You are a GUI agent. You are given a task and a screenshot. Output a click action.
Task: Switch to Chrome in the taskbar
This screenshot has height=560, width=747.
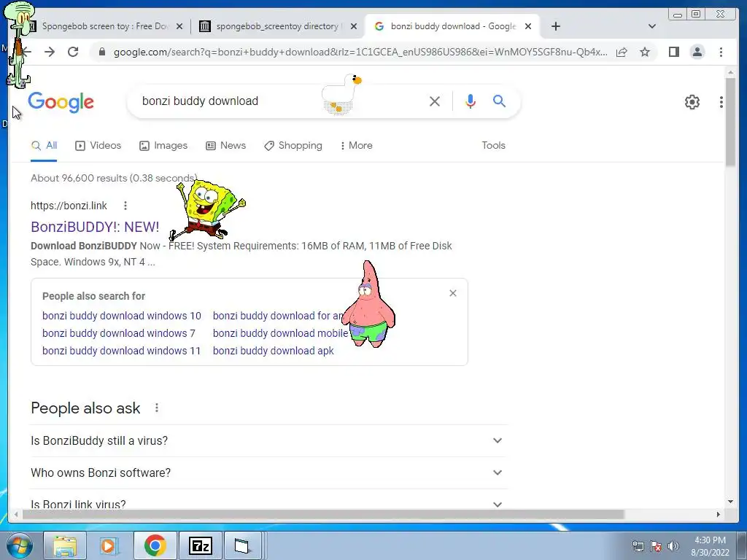155,545
